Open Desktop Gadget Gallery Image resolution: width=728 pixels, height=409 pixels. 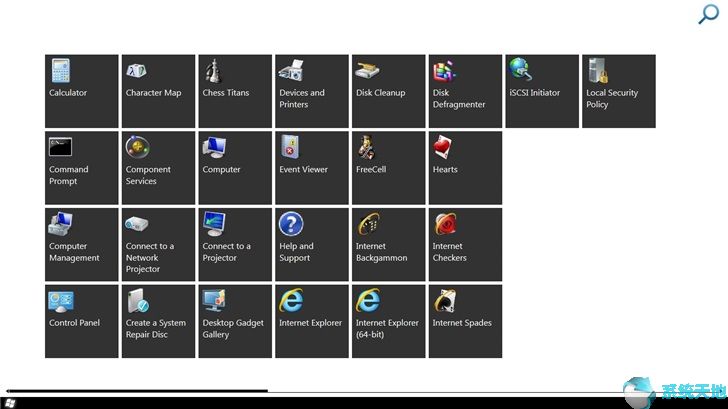coord(235,321)
